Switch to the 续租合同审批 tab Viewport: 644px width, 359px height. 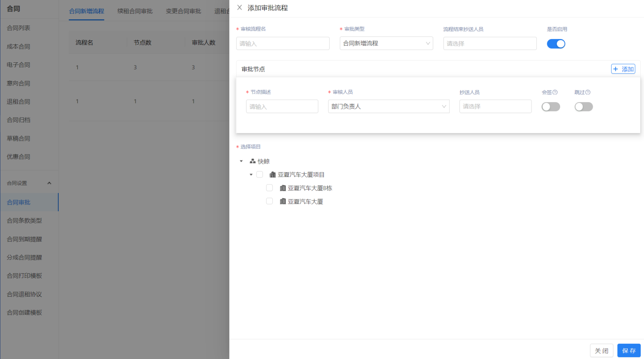(x=135, y=11)
